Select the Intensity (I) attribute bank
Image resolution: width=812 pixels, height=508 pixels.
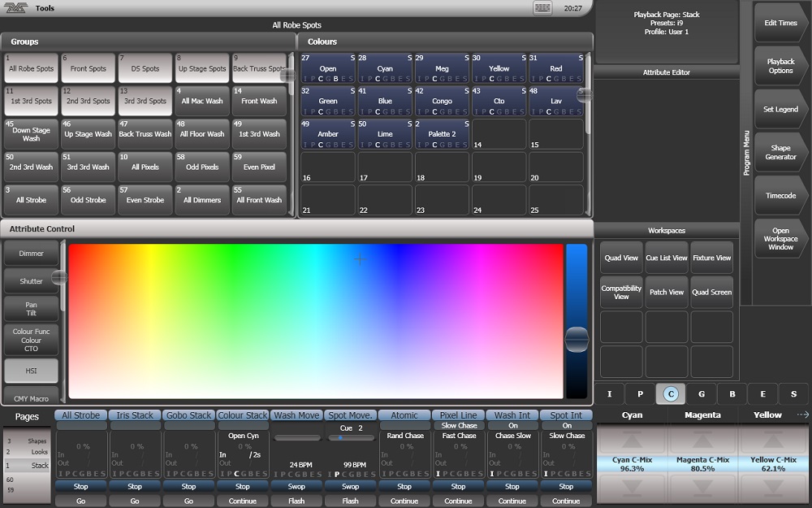click(609, 394)
